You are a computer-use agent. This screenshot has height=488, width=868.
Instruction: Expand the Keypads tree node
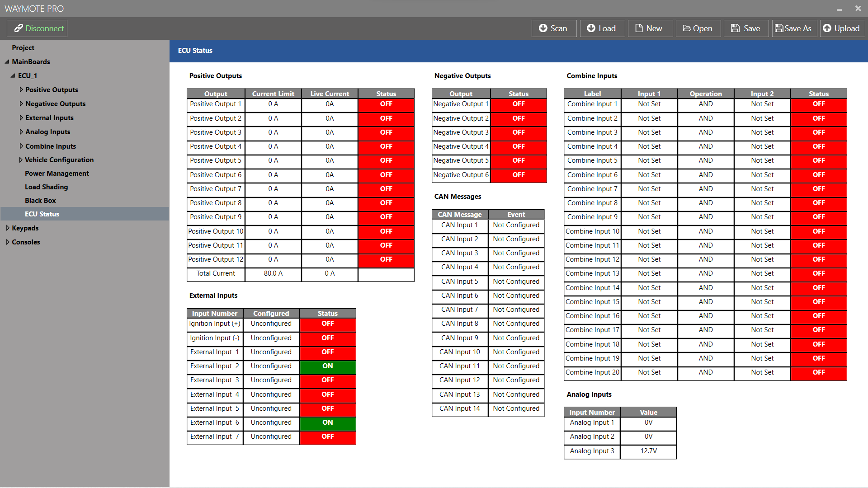pos(8,228)
